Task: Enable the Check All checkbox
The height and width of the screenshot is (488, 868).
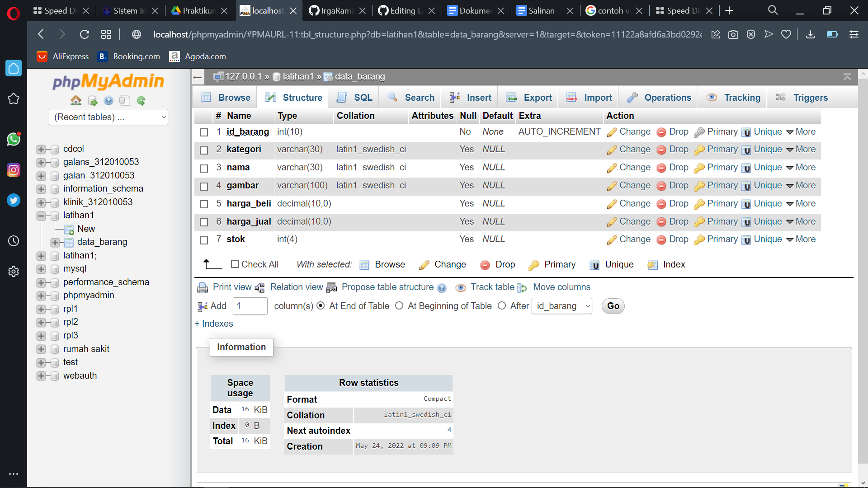Action: click(236, 264)
